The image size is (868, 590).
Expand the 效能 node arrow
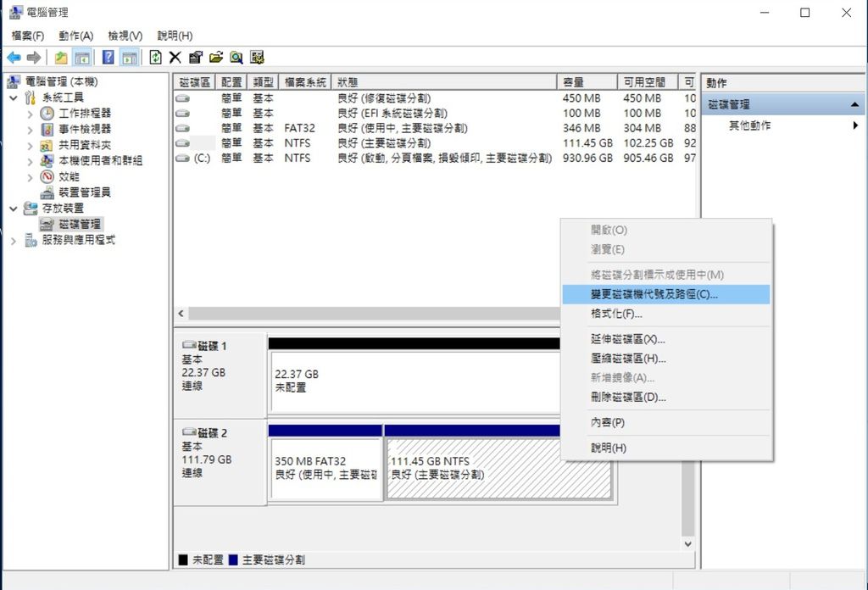(30, 178)
